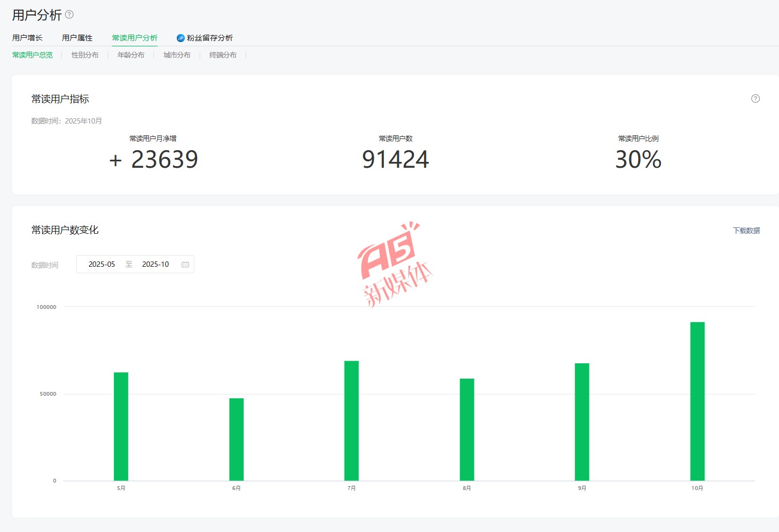Select 常读用户总览 sub-tab
The image size is (779, 532).
(x=32, y=55)
